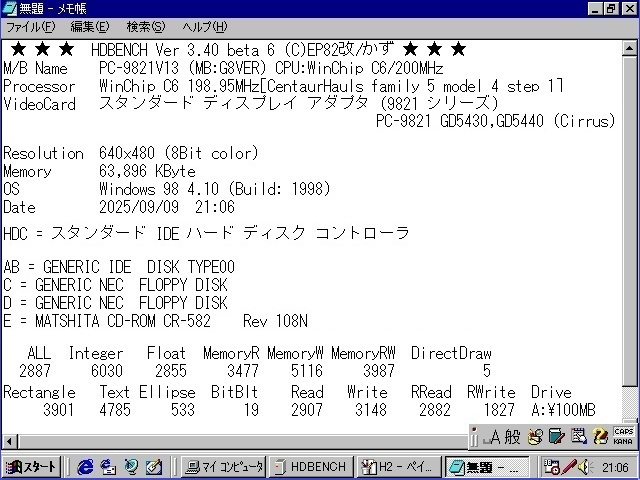The image size is (640, 480).
Task: Switch to H2 - ペイント taskbar window
Action: click(399, 467)
